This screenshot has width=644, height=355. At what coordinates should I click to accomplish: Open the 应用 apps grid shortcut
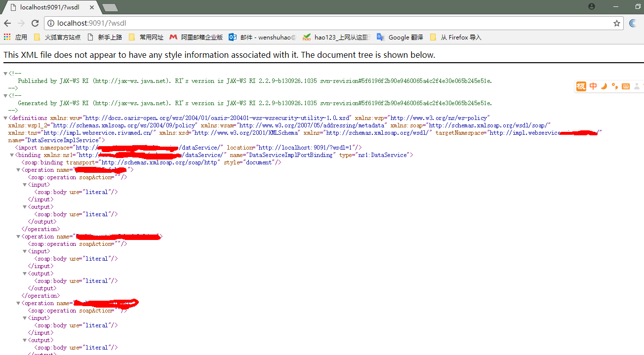[x=15, y=37]
